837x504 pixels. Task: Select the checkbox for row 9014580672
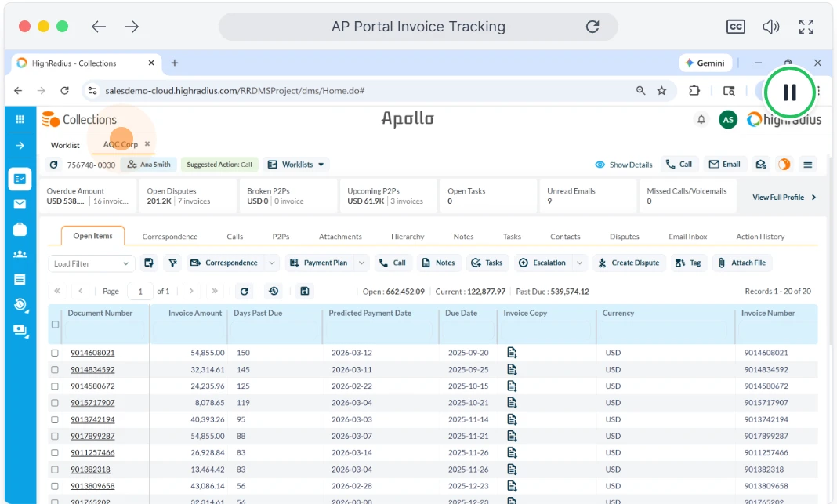tap(54, 386)
